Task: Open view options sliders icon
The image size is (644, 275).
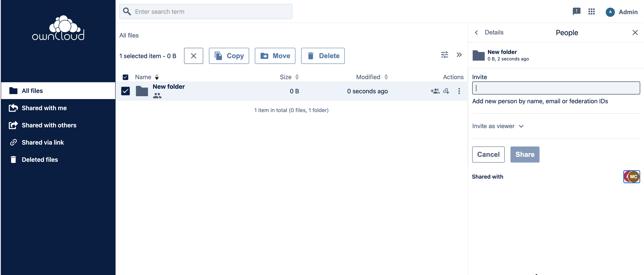Action: (444, 55)
